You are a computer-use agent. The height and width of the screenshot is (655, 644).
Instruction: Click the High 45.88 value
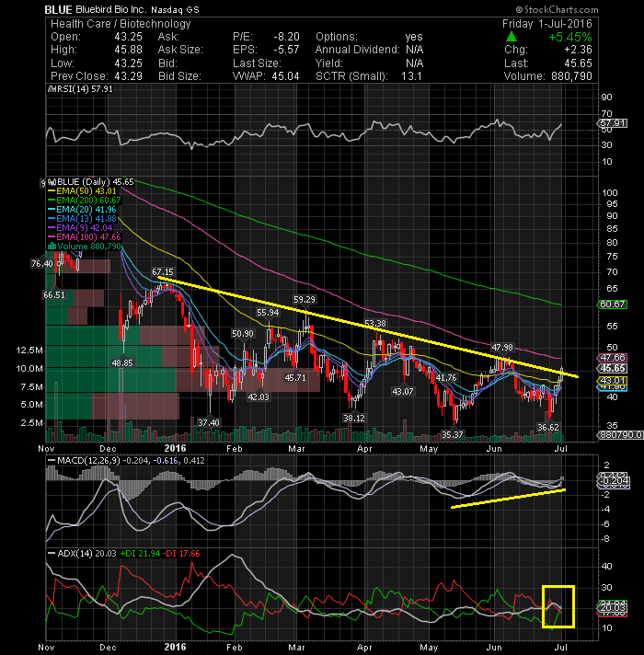(x=128, y=50)
